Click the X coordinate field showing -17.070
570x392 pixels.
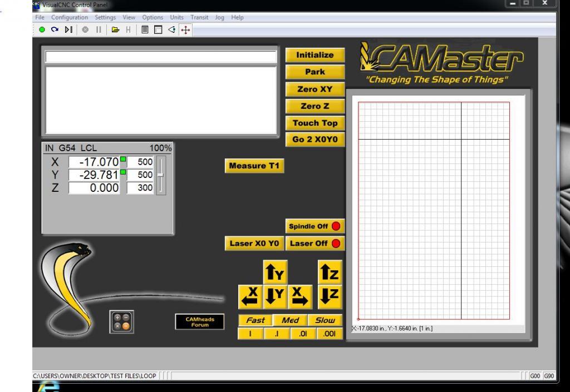click(x=94, y=162)
